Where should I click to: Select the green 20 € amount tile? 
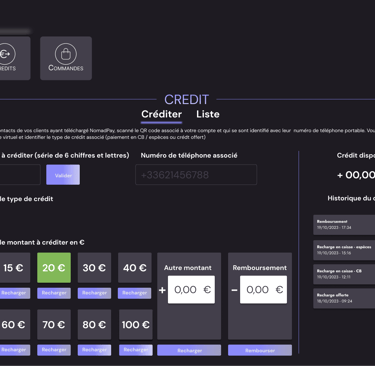54,268
